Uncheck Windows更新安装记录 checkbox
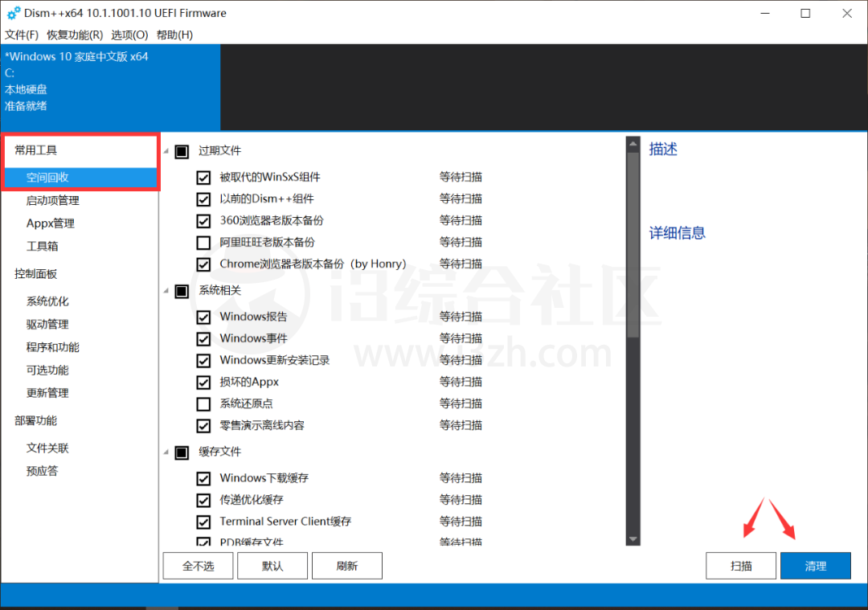 [203, 360]
